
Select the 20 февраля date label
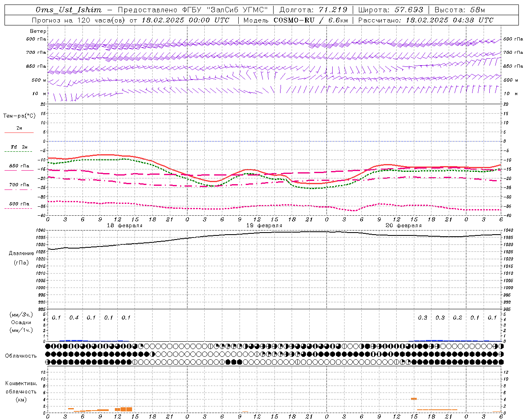[404, 226]
